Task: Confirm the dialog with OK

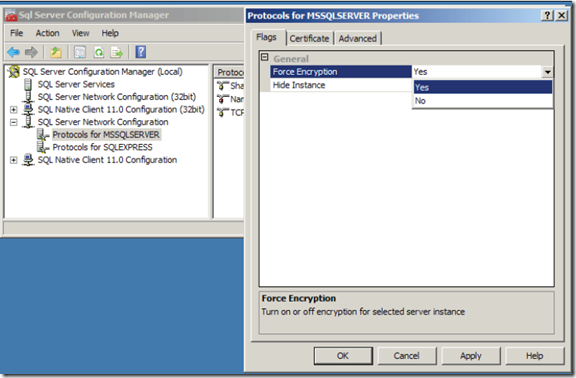Action: point(343,356)
